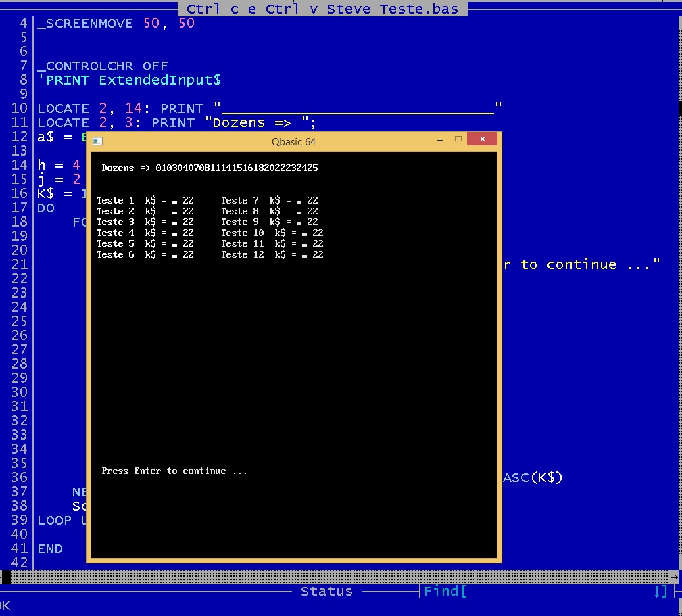The width and height of the screenshot is (682, 616).
Task: Close the Qbasic 64 output window
Action: pos(482,140)
